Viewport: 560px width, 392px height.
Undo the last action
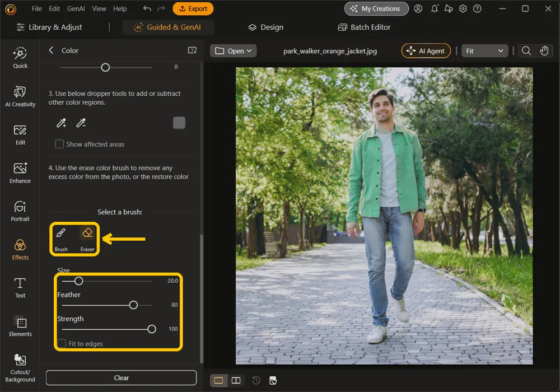pos(147,8)
